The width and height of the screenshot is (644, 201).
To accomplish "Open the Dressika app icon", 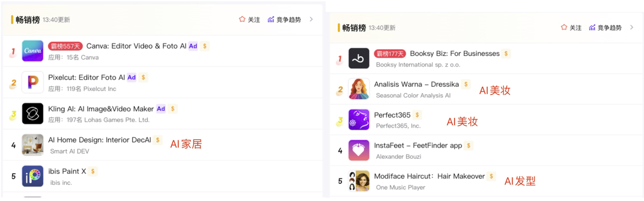I will (359, 89).
